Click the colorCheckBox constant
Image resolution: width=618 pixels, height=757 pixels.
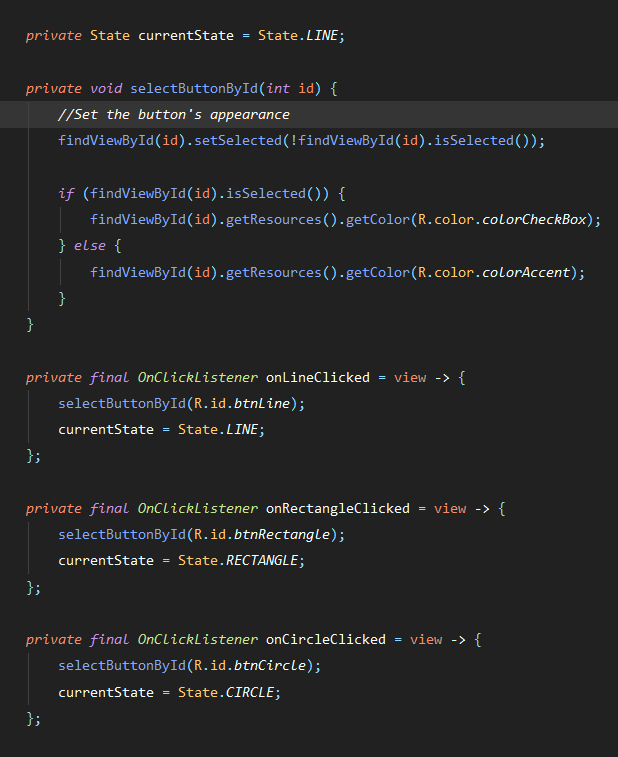coord(534,220)
